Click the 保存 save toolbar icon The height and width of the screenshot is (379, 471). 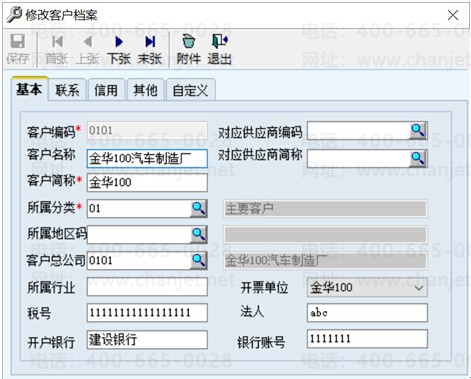(x=18, y=49)
